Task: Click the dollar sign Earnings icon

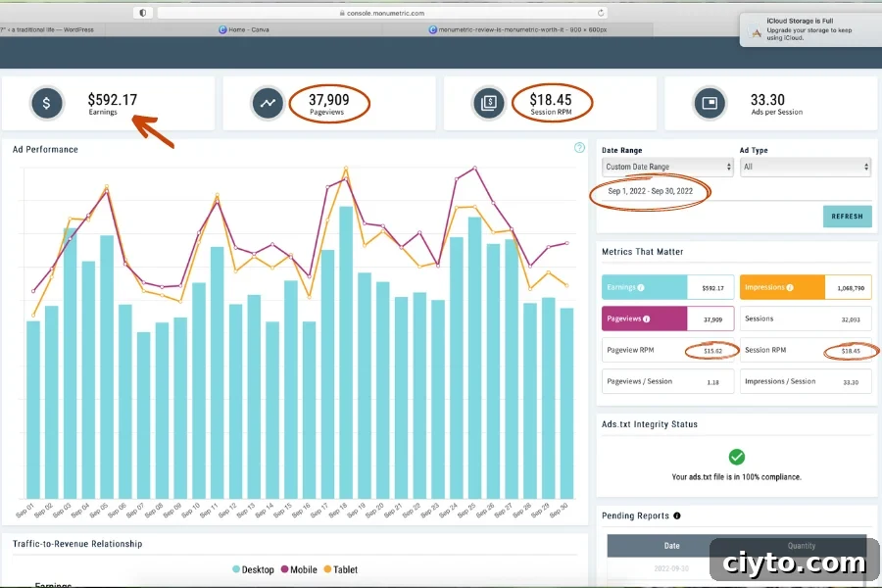Action: pyautogui.click(x=47, y=104)
